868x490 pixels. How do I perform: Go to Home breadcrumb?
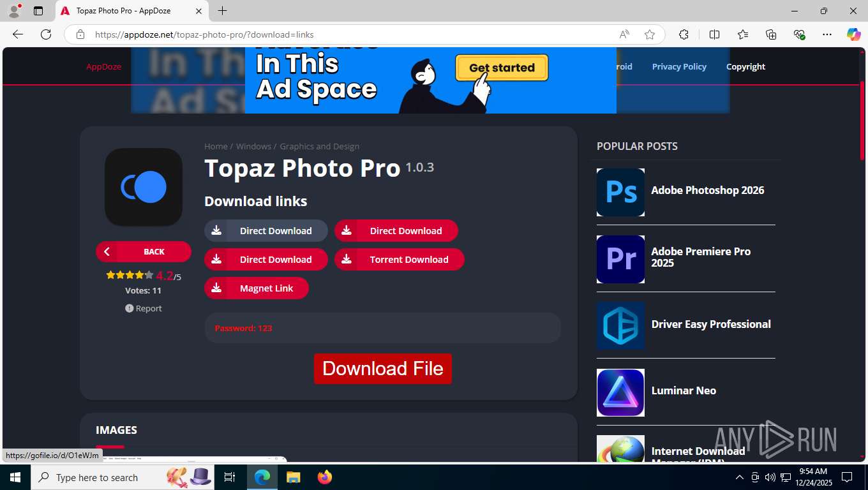216,146
